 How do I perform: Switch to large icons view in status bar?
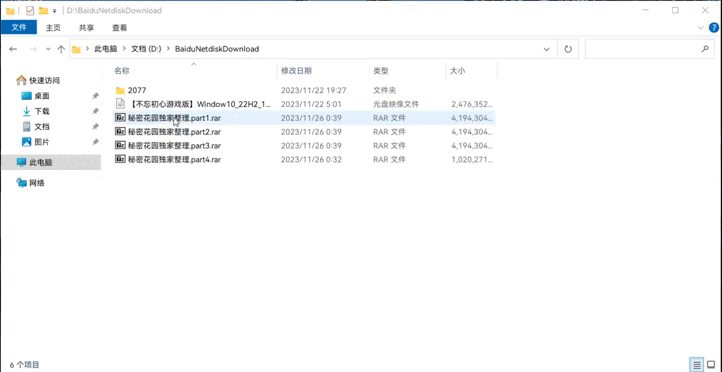pos(710,365)
